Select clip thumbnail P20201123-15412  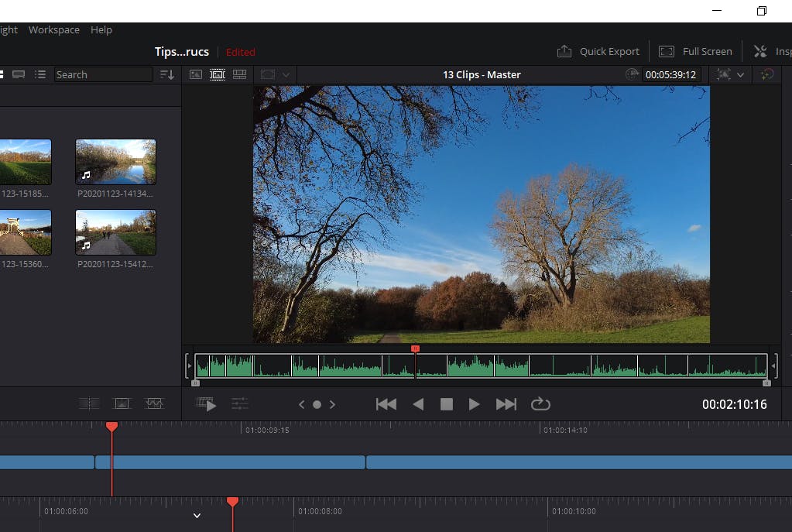tap(115, 232)
